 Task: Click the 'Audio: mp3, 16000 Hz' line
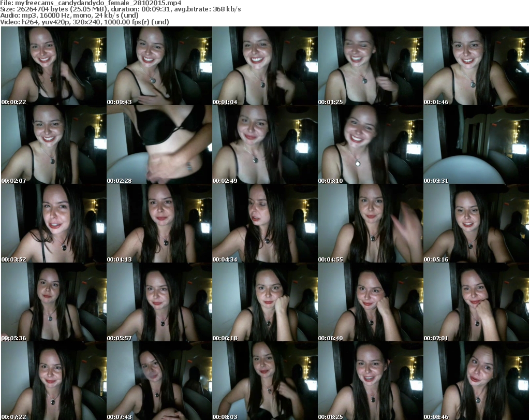tap(69, 16)
